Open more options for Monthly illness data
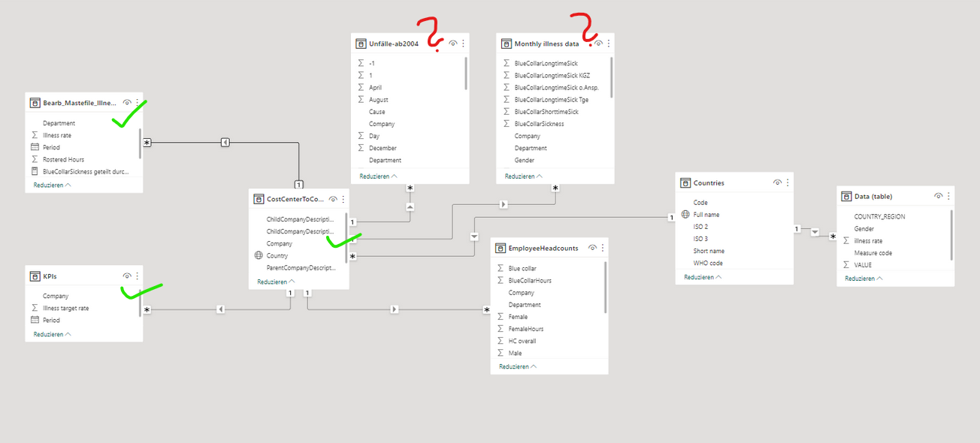980x443 pixels. point(608,44)
